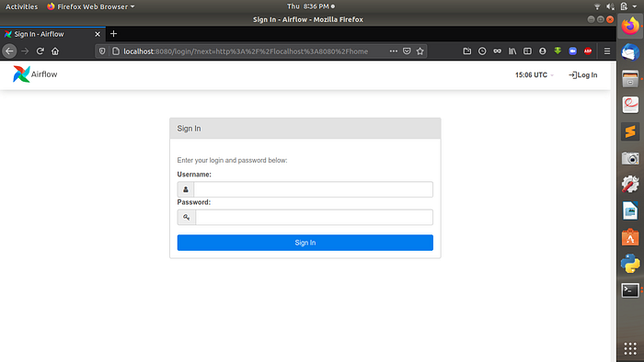Click the screenshot folder icon in the toolbar

pyautogui.click(x=467, y=51)
